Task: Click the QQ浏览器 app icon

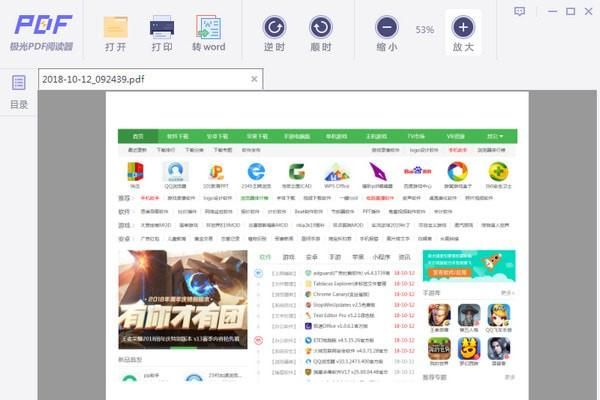Action: pyautogui.click(x=175, y=171)
